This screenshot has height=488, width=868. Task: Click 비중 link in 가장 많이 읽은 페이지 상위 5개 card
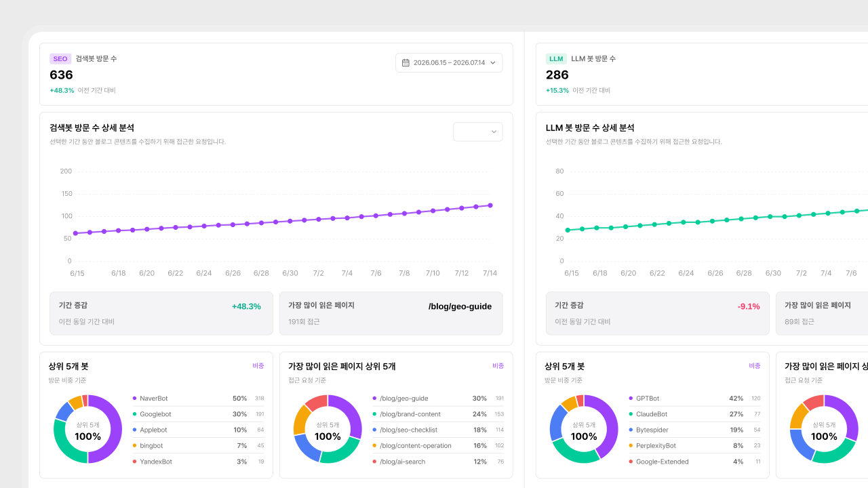498,365
